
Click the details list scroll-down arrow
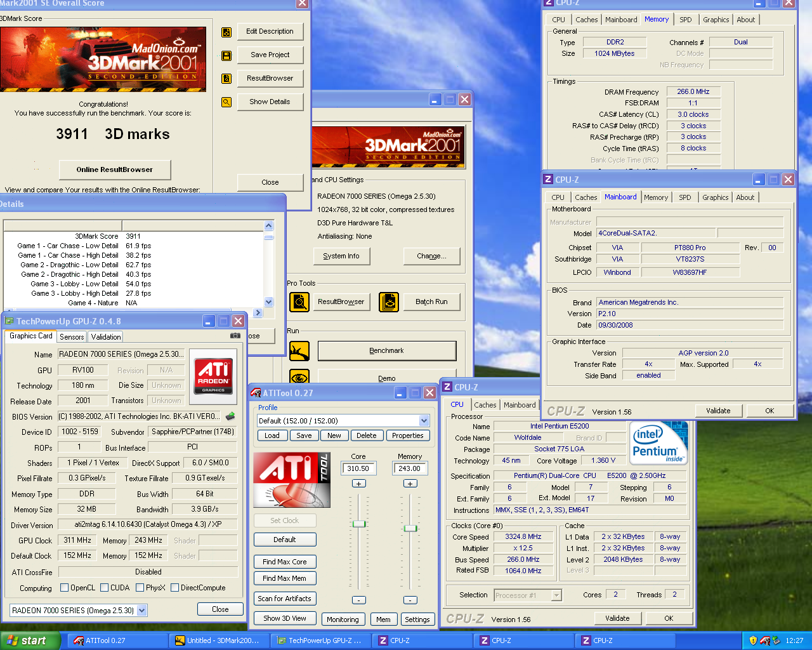click(269, 302)
